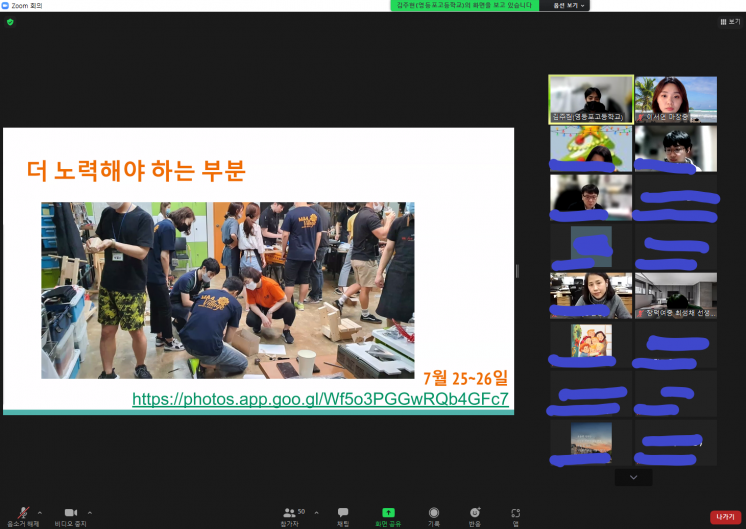Click the green encryption shield icon
This screenshot has height=529, width=746.
click(10, 21)
